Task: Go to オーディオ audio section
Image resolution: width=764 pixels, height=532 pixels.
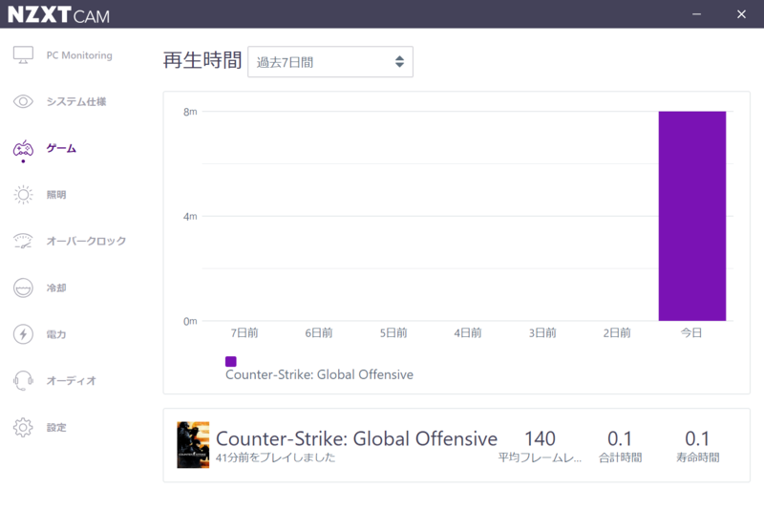Action: pos(71,380)
